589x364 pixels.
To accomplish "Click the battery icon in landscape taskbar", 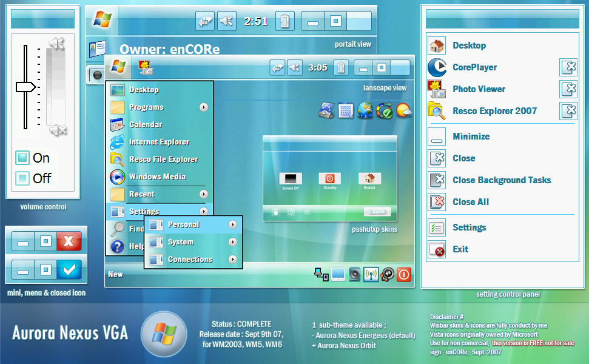I will pyautogui.click(x=341, y=68).
